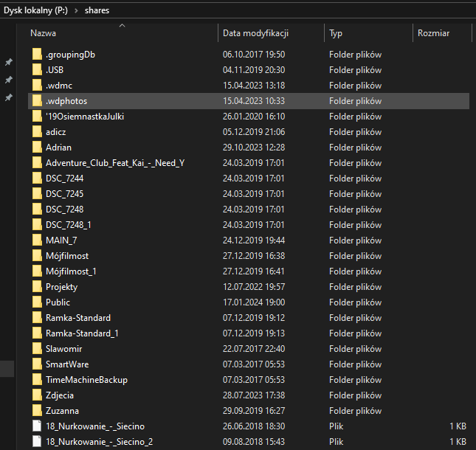Select the DSC_7248_1 folder name
The image size is (476, 450).
69,224
